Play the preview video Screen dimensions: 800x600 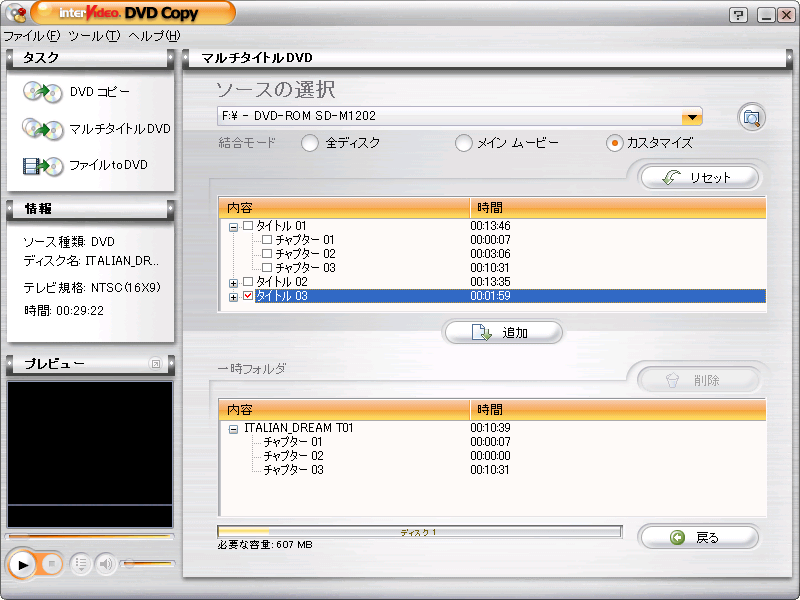(22, 564)
